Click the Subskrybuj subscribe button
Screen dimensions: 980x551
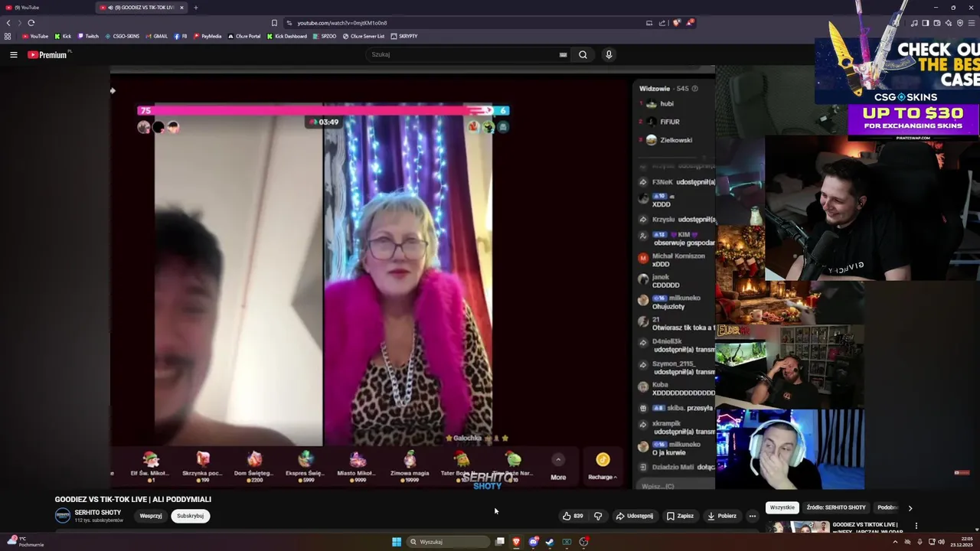[190, 516]
